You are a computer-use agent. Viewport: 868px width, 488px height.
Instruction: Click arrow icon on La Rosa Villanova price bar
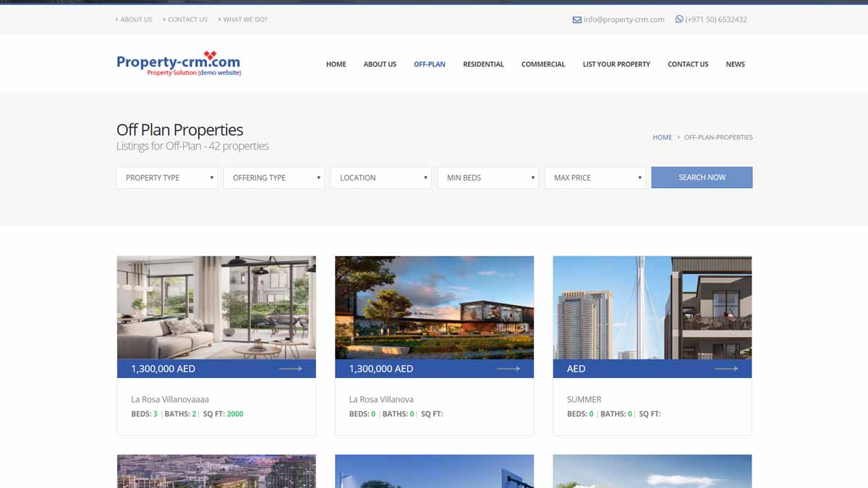click(x=509, y=369)
